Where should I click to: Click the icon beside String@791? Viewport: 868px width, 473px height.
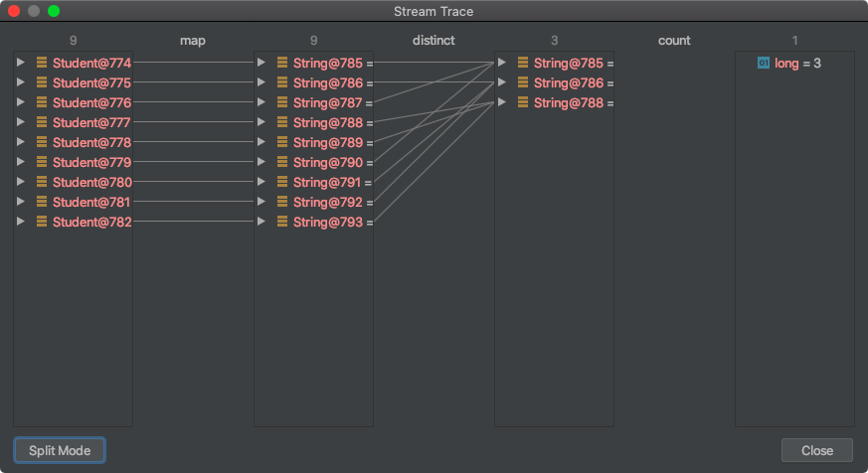click(282, 182)
